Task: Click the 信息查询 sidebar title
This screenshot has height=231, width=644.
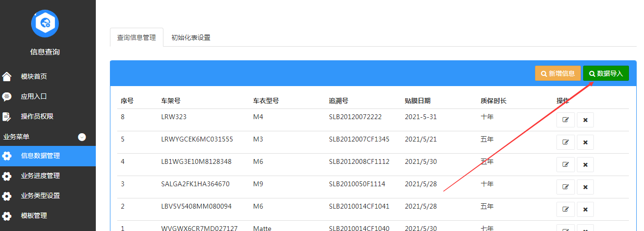Action: tap(45, 52)
